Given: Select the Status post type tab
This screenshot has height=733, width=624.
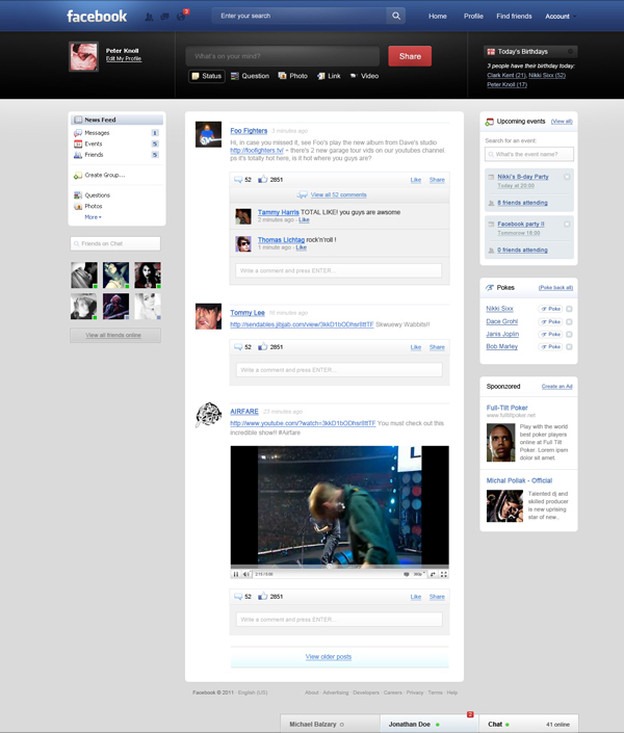Looking at the screenshot, I should [x=207, y=76].
